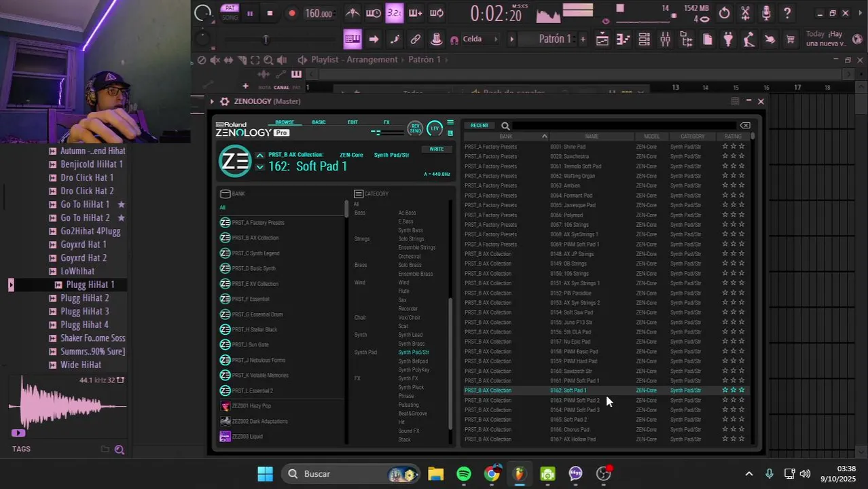The height and width of the screenshot is (489, 868).
Task: Open Google Chrome from the taskbar
Action: coord(492,474)
